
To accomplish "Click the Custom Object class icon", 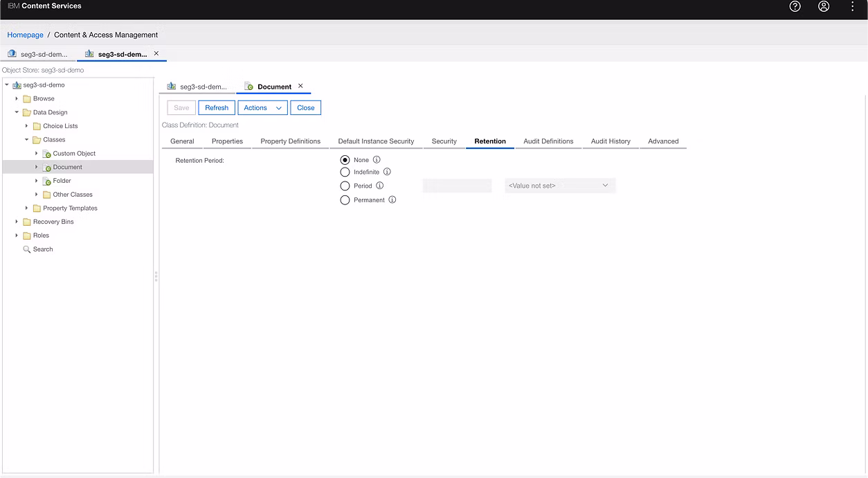I will click(47, 154).
